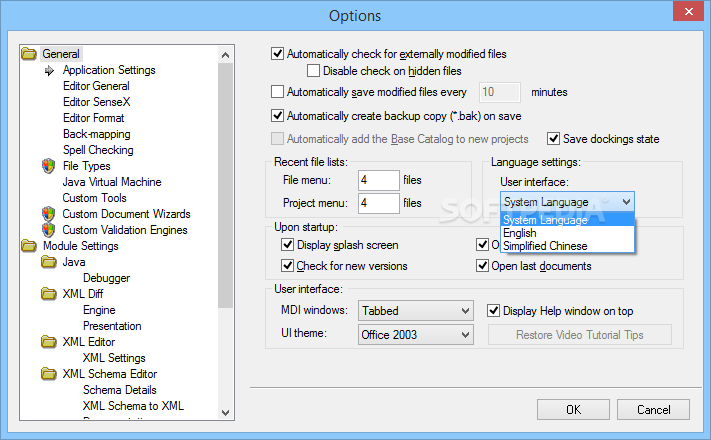Click the tree scrollbar up arrow
This screenshot has height=440, width=711.
click(x=225, y=55)
